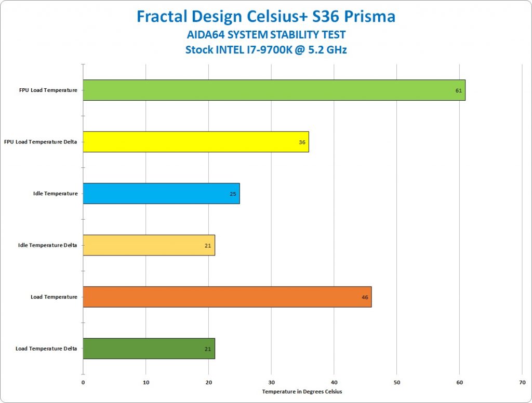Click the light green FPU Load Temperature bar
Screen dimensions: 532x403
coord(274,90)
